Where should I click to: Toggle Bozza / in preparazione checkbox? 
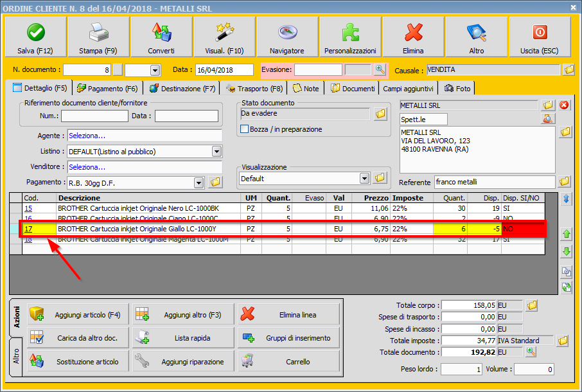pos(245,129)
